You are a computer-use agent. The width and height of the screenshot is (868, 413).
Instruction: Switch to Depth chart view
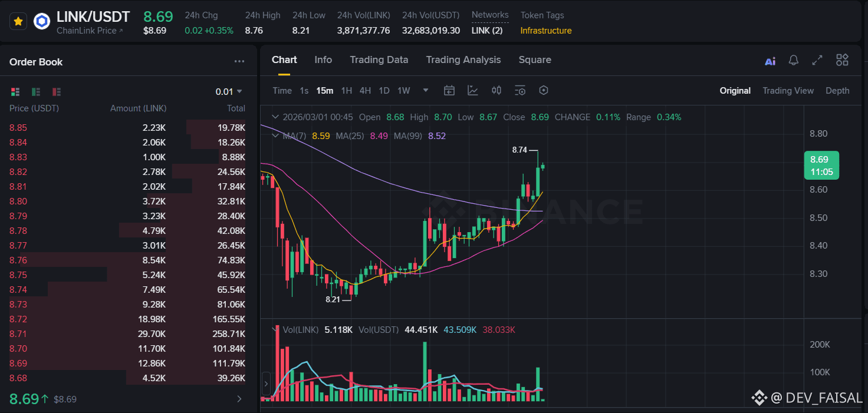coord(837,90)
